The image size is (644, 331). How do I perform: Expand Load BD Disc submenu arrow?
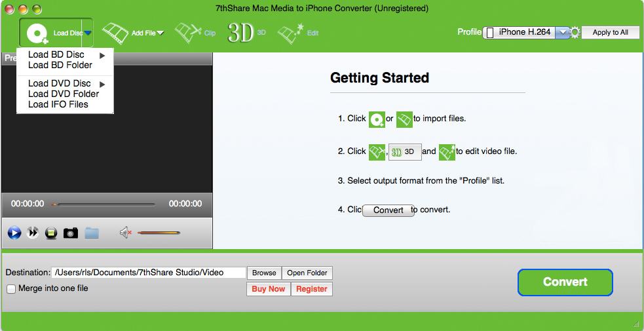[102, 55]
